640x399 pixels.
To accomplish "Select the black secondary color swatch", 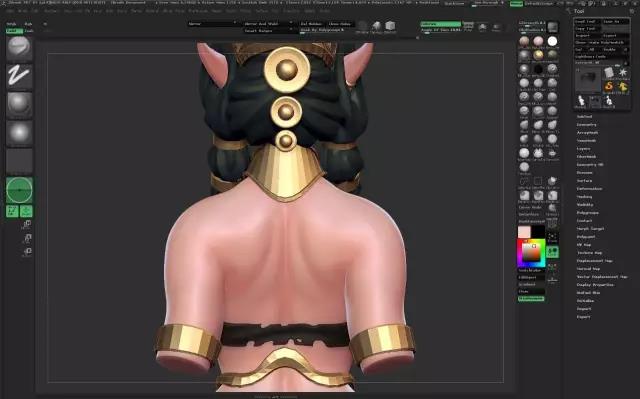I will click(x=538, y=232).
